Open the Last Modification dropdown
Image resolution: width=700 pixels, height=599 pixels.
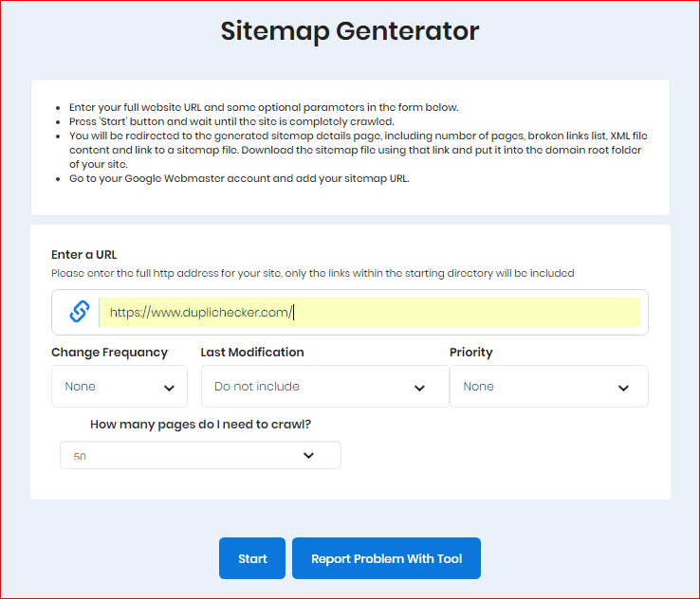click(324, 387)
